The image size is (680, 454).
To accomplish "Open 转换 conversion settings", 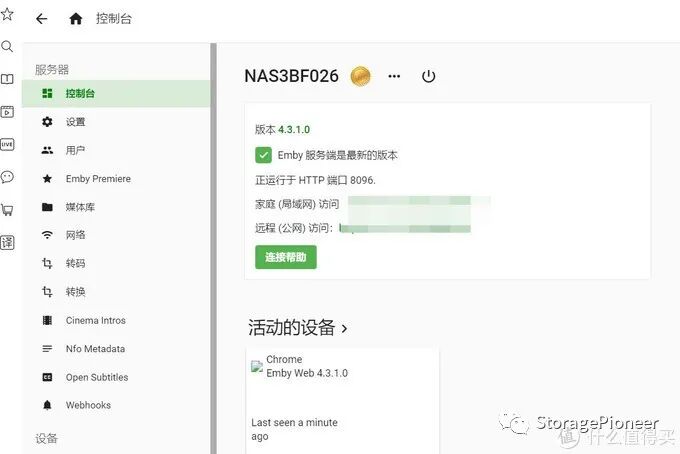I will (x=116, y=292).
